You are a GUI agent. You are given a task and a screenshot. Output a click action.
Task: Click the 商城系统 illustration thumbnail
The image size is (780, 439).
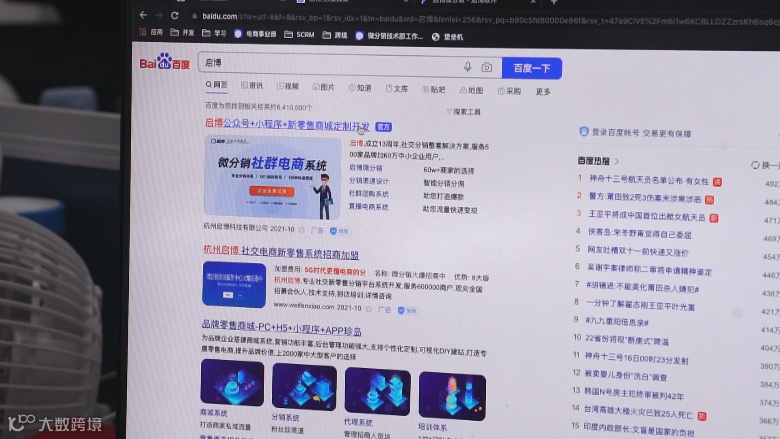(232, 383)
